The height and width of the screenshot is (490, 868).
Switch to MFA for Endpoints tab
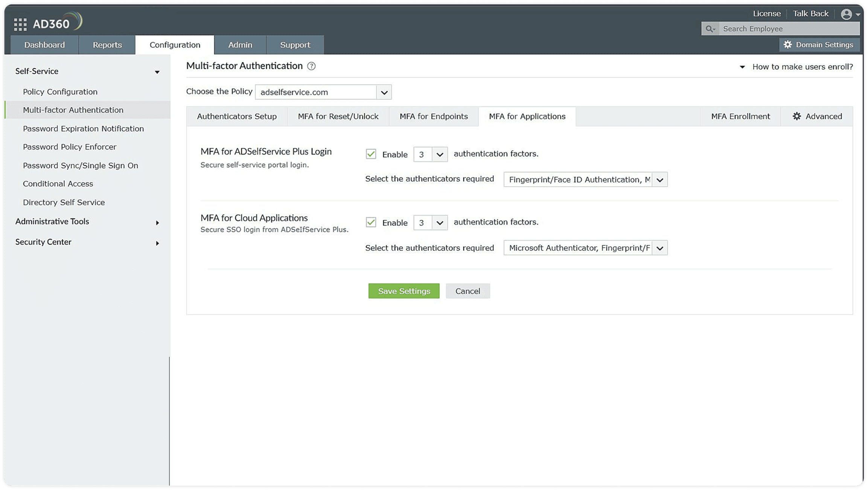434,116
